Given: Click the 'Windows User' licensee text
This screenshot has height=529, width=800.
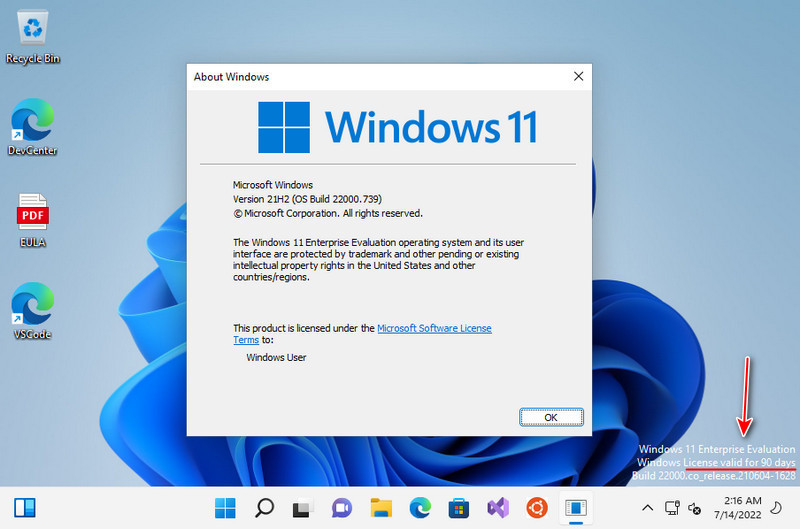Looking at the screenshot, I should pos(276,358).
